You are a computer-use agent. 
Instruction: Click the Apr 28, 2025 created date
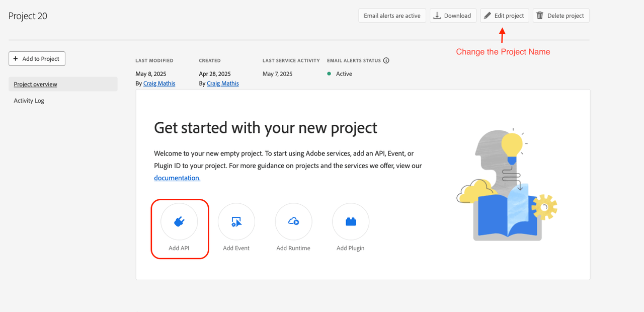tap(215, 74)
